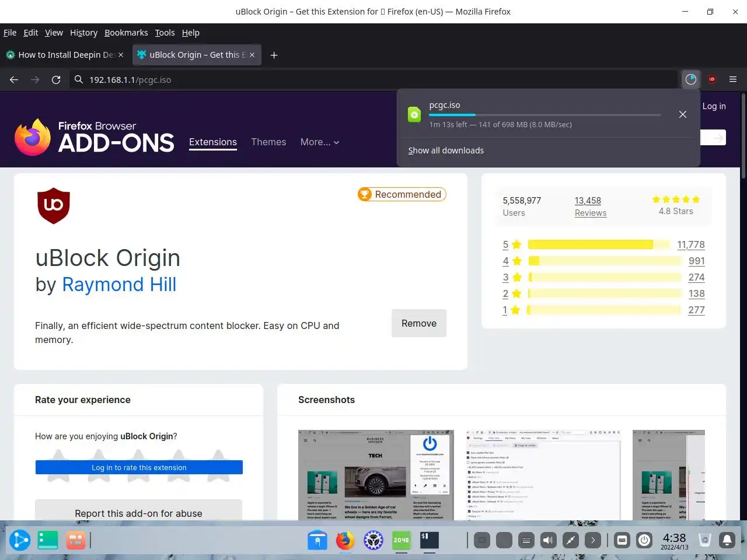Reload the current page
Image resolution: width=747 pixels, height=560 pixels.
pos(56,79)
